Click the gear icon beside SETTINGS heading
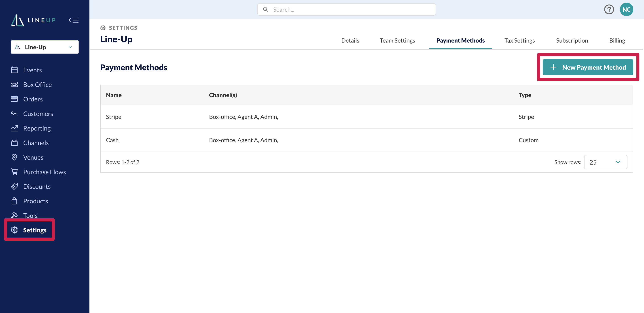644x313 pixels. [103, 28]
